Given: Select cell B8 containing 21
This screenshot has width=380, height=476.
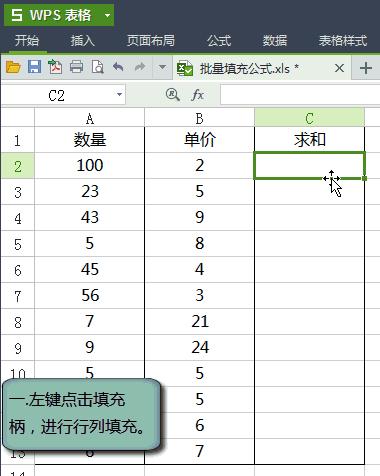Looking at the screenshot, I should click(x=199, y=322).
